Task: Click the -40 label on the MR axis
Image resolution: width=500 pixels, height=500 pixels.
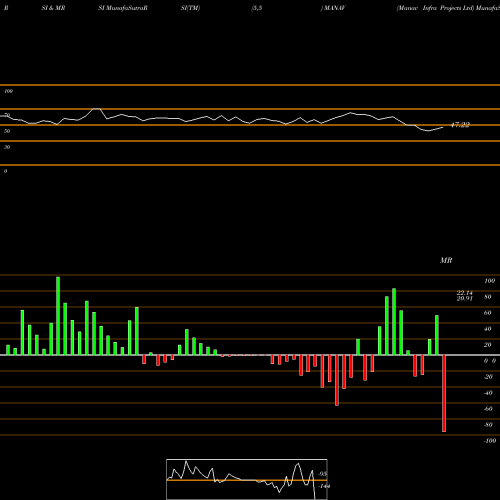Action: pos(488,393)
